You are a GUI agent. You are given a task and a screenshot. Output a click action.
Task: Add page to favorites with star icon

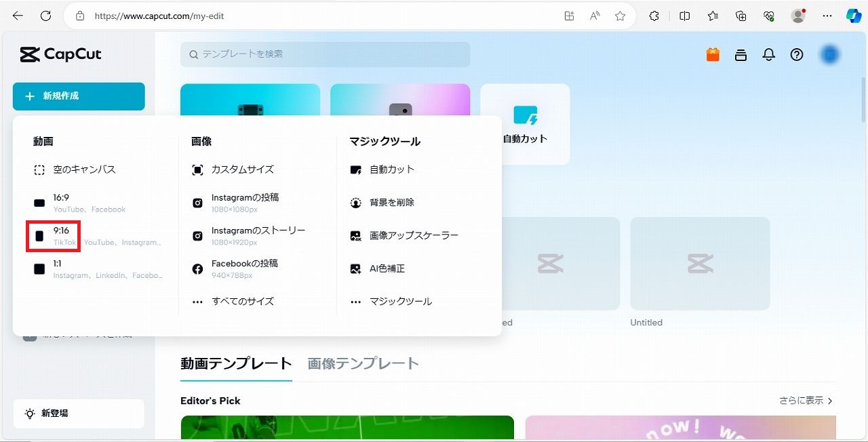coord(620,16)
